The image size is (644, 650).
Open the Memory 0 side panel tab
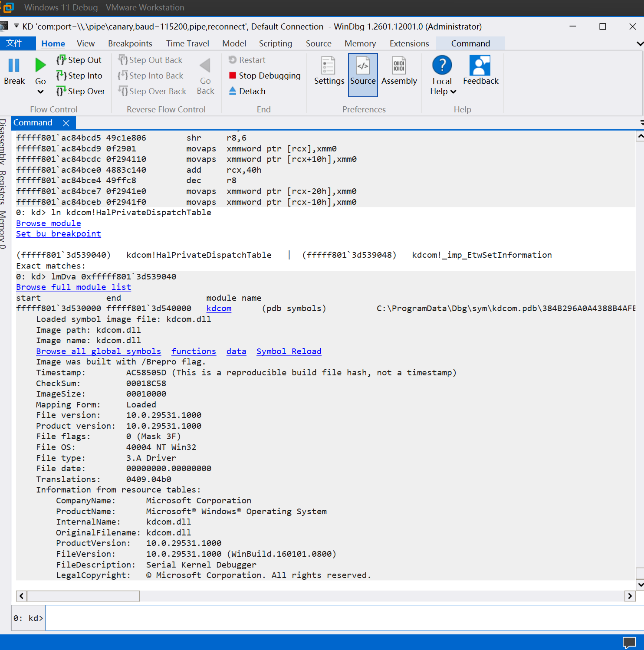(x=3, y=230)
